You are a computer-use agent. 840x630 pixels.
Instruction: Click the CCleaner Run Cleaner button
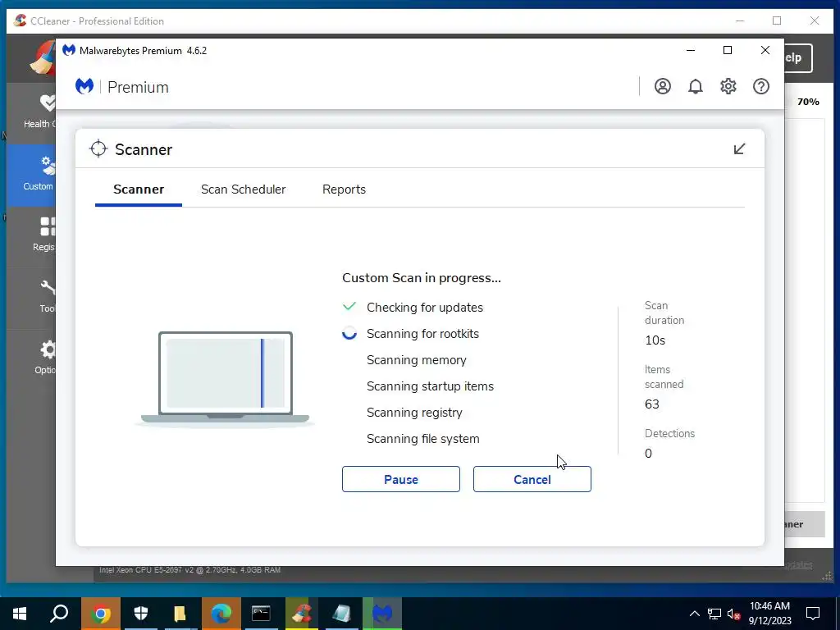(805, 524)
